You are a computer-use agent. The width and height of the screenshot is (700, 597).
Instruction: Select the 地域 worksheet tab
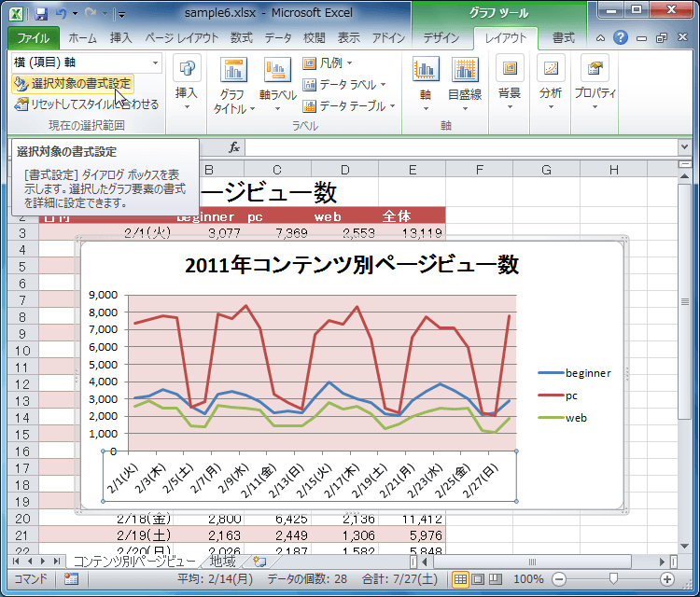(x=222, y=561)
